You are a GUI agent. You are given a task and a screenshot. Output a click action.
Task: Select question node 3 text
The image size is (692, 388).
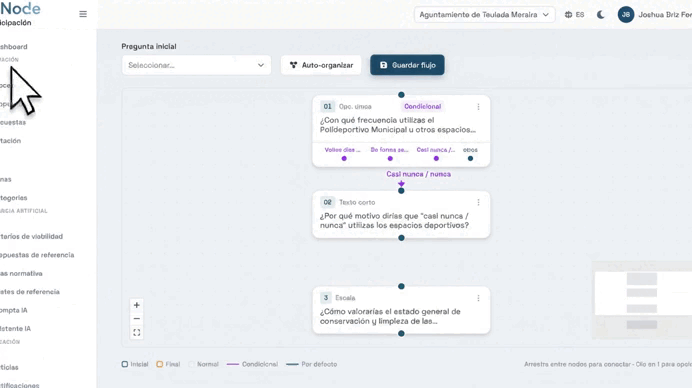(390, 316)
